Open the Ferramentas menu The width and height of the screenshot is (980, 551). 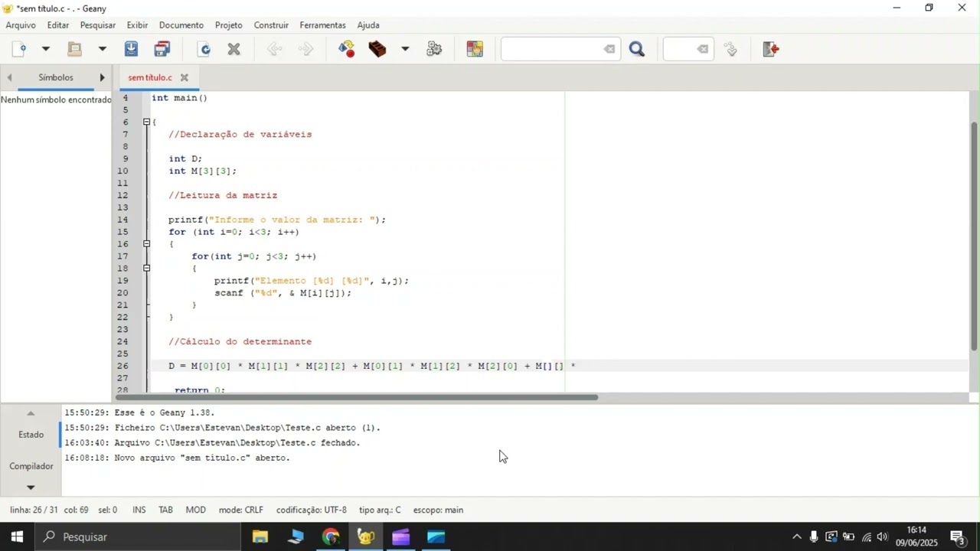(322, 25)
